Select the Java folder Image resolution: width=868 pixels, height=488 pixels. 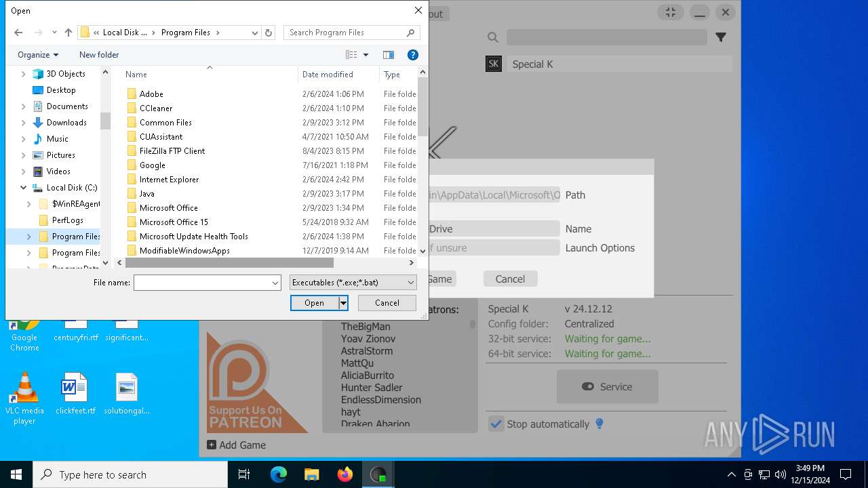coord(147,194)
